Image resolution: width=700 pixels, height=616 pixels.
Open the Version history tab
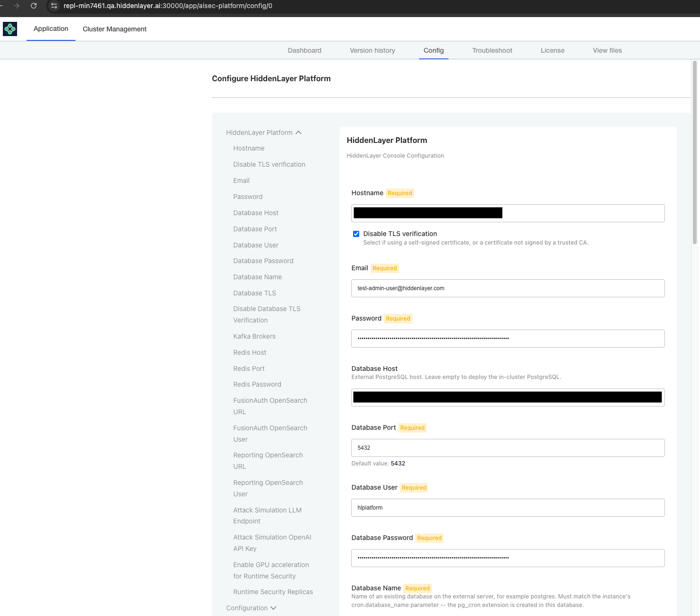coord(373,50)
